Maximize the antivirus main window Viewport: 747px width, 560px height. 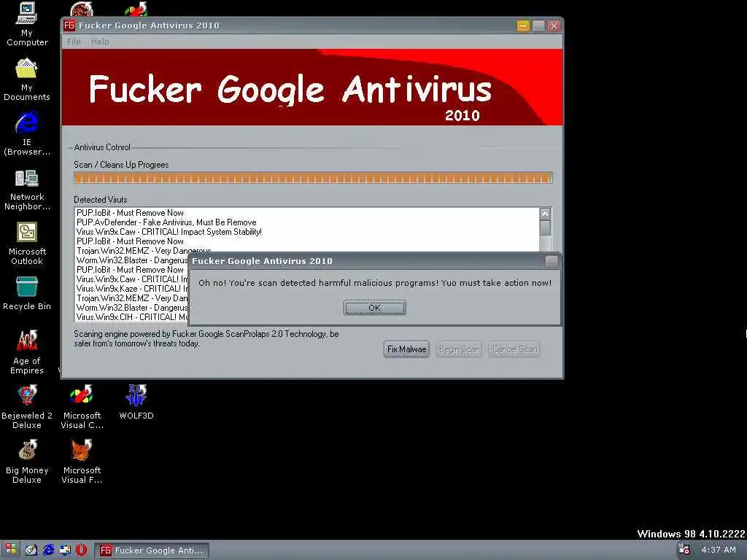pos(538,26)
